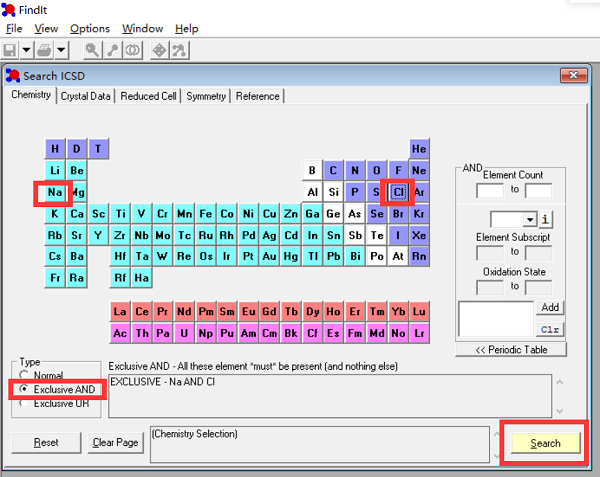
Task: Click the Clear Page button
Action: pos(115,443)
